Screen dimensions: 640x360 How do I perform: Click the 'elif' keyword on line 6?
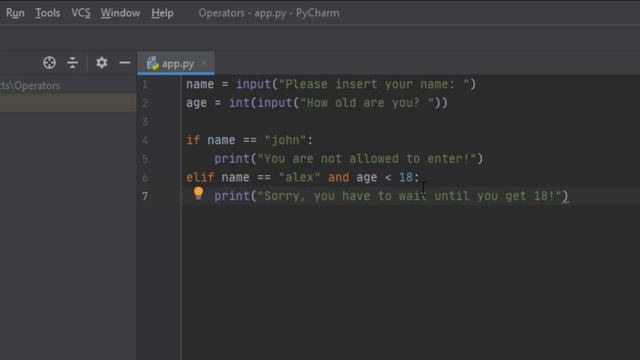click(200, 178)
